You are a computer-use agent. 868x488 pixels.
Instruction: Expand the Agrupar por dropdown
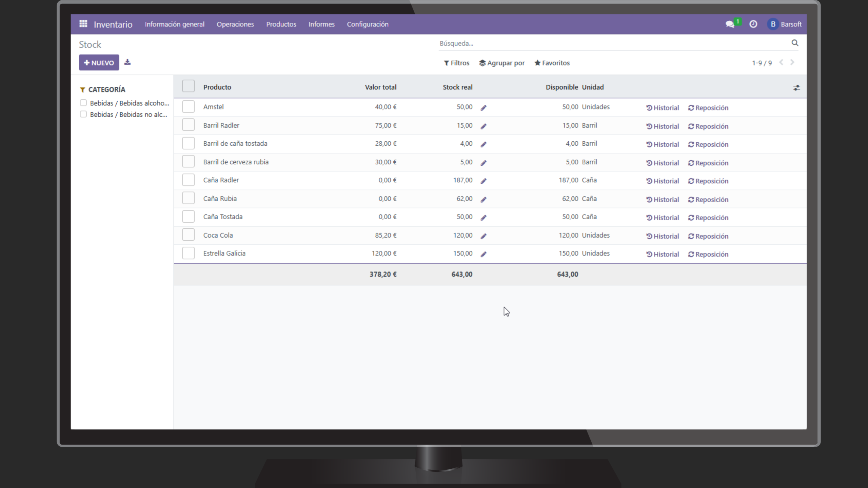coord(502,63)
